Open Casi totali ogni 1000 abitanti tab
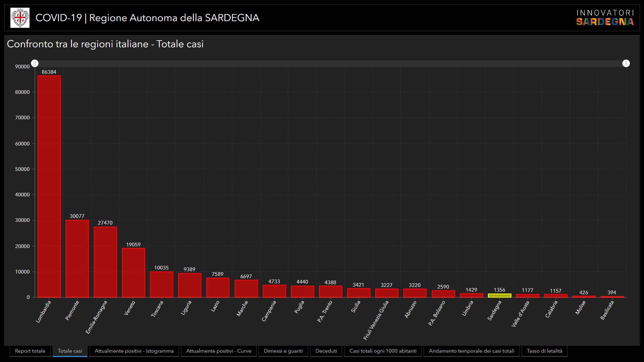644x362 pixels. coord(383,351)
